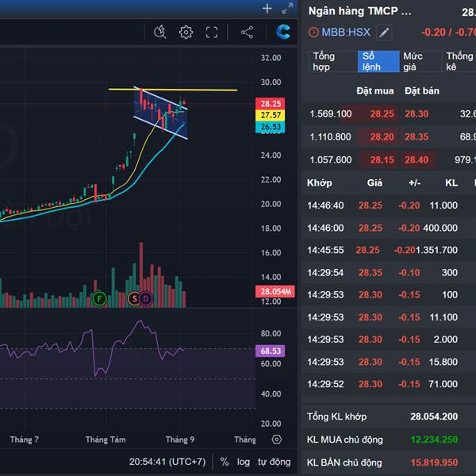Click bid price 28.25 in order book

(x=382, y=113)
